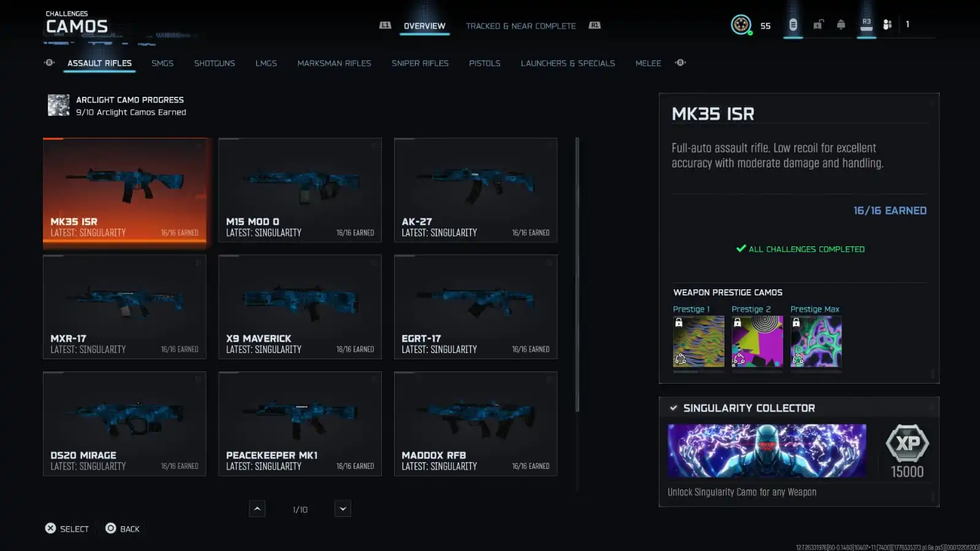The height and width of the screenshot is (551, 980).
Task: Click the XP reward hexagon icon
Action: tap(907, 443)
